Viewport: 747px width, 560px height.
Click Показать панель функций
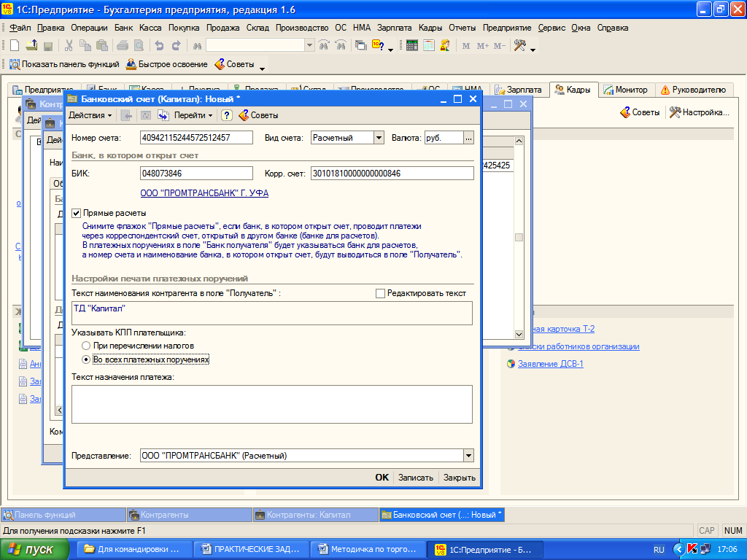(64, 64)
